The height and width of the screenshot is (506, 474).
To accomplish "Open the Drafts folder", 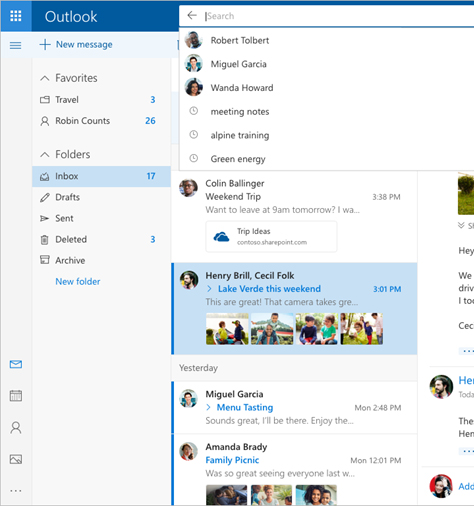I will pyautogui.click(x=101, y=197).
